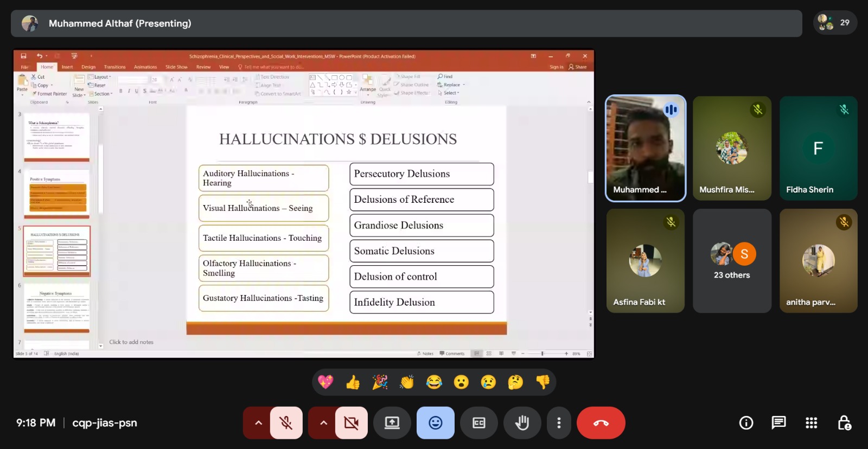
Task: Open meeting details info icon
Action: pos(746,423)
